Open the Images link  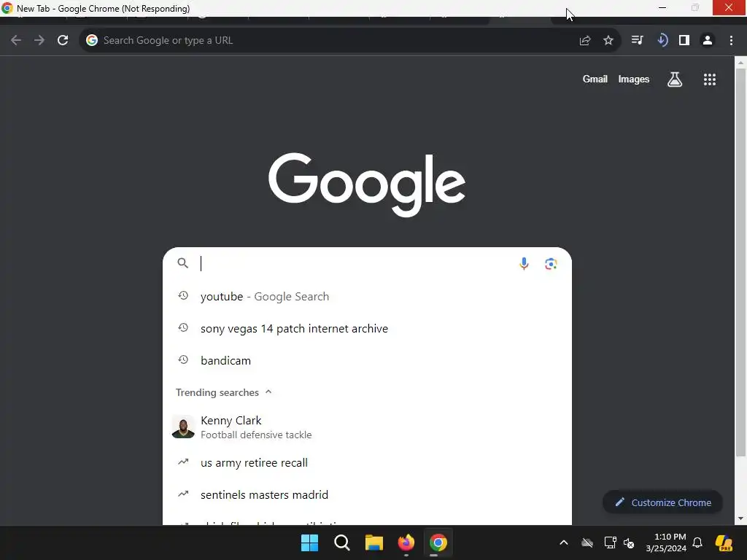coord(634,79)
